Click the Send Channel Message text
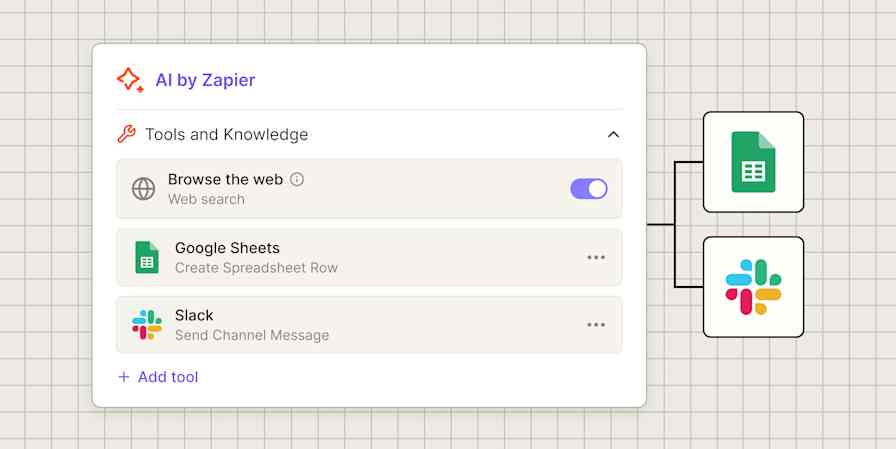Viewport: 896px width, 449px height. coord(252,335)
